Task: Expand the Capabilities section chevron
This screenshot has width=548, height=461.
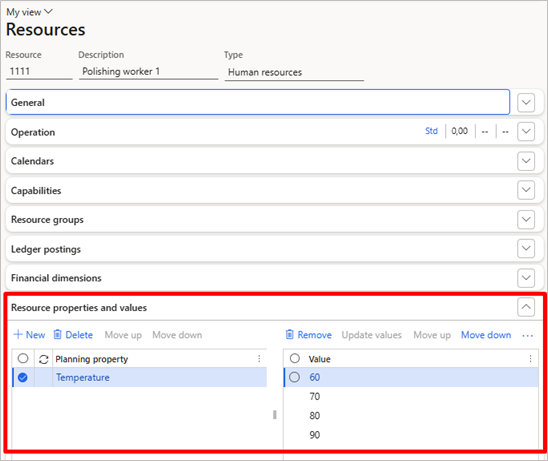Action: click(x=526, y=190)
